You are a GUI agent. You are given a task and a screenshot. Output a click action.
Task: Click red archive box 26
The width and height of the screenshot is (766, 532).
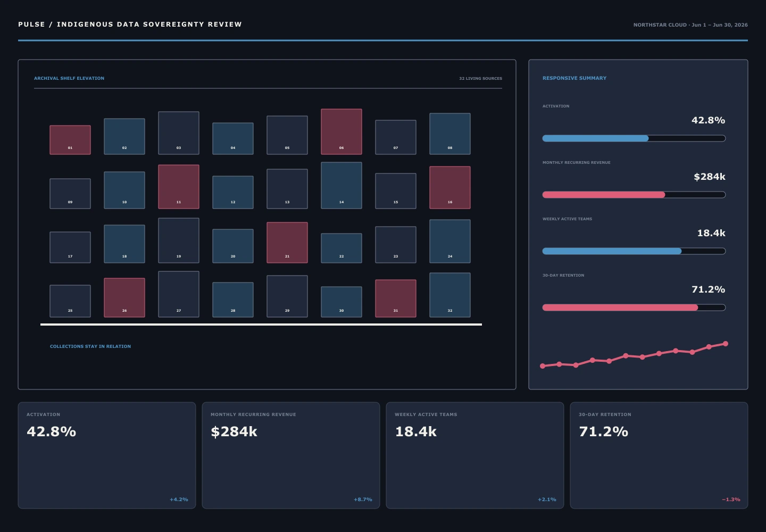pos(124,297)
